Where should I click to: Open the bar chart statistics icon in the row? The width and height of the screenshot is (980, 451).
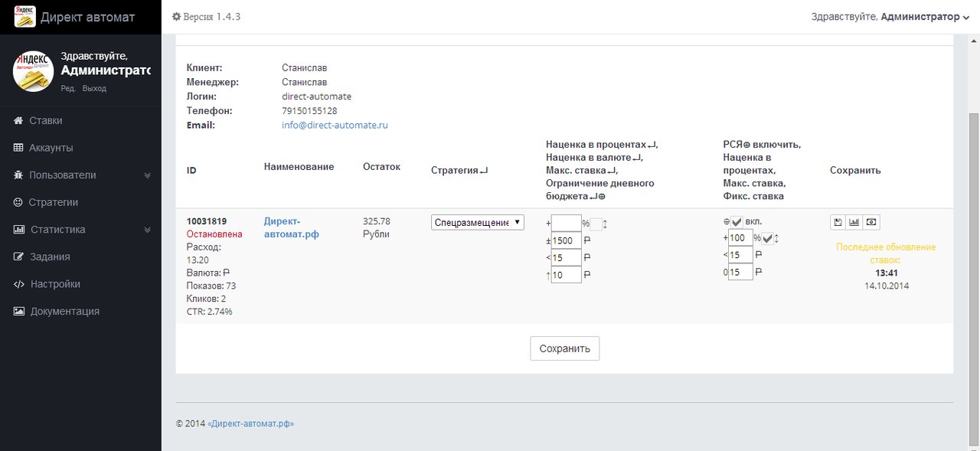pos(854,222)
